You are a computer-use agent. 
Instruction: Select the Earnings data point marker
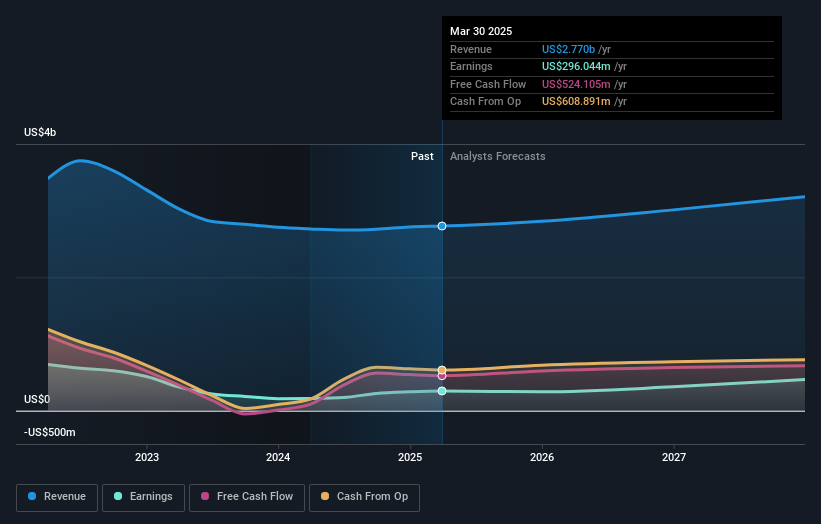click(x=442, y=391)
